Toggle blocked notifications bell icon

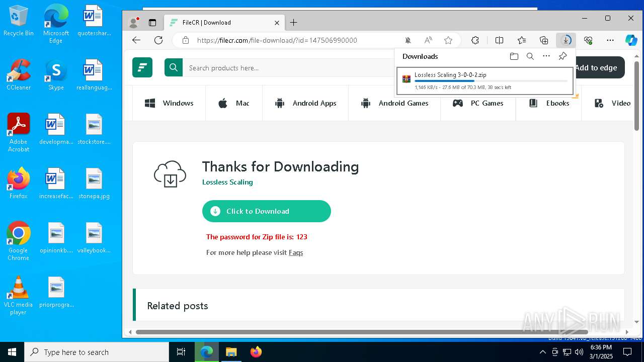point(408,40)
